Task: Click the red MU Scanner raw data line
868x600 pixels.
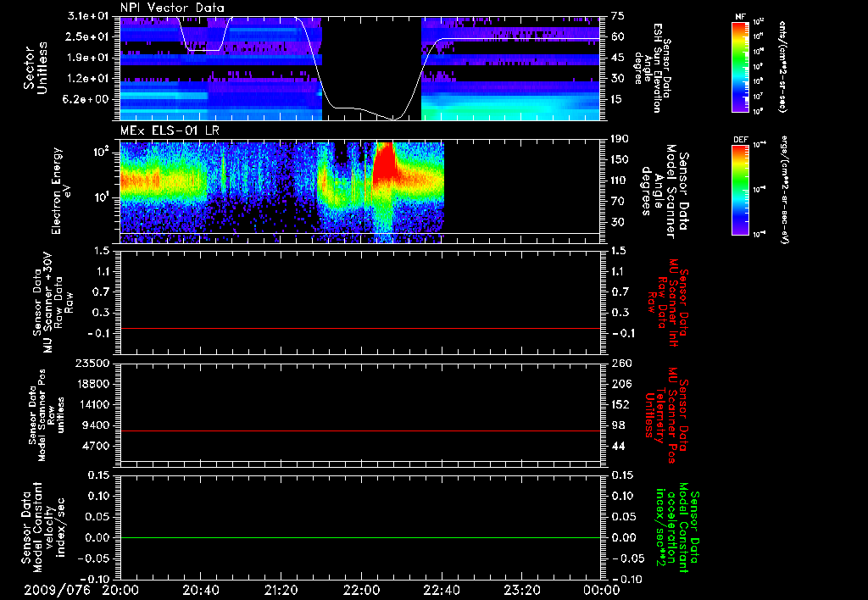Action: click(x=359, y=328)
